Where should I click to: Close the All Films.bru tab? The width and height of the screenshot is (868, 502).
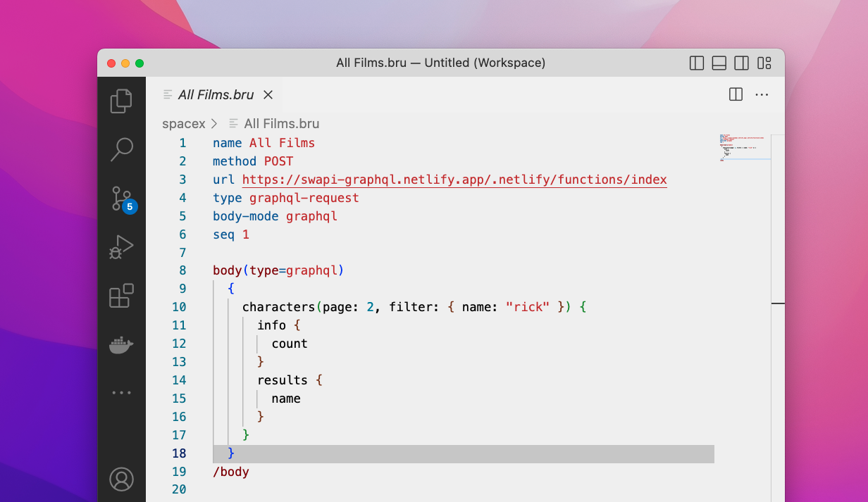click(x=268, y=94)
